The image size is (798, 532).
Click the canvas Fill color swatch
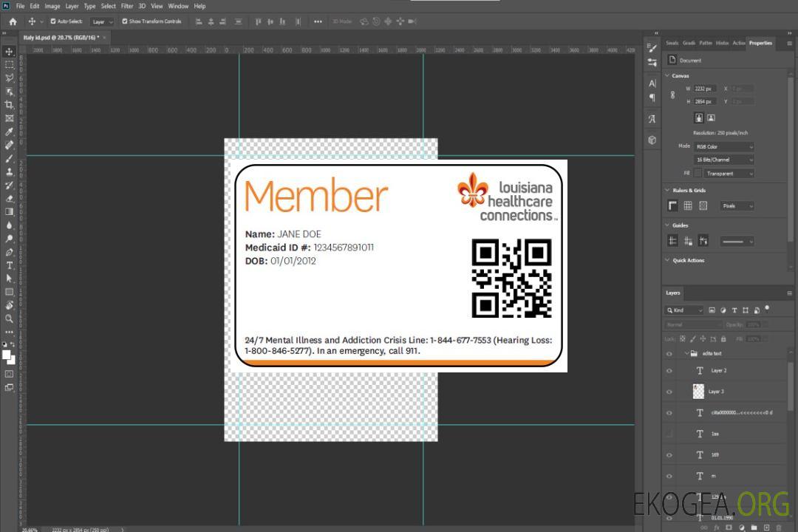pos(698,173)
